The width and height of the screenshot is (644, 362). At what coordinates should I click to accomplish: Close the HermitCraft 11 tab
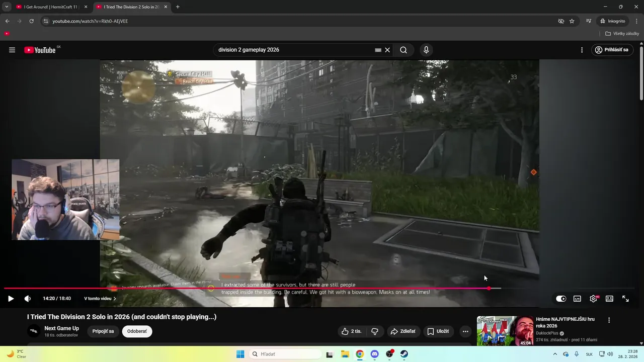(86, 7)
